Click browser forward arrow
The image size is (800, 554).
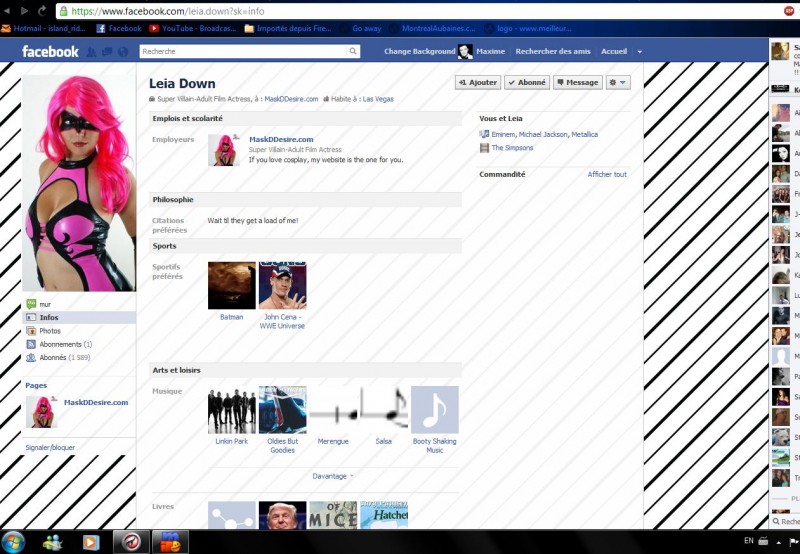(x=24, y=11)
